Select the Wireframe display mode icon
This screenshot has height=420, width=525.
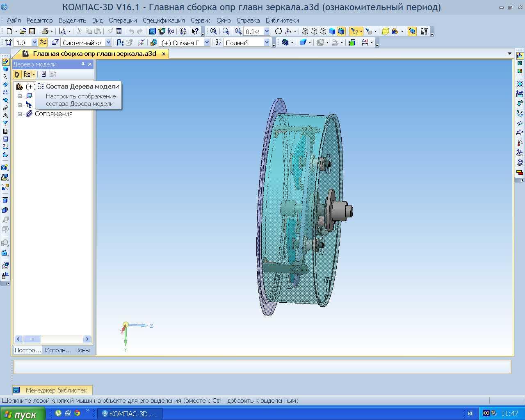[x=305, y=31]
